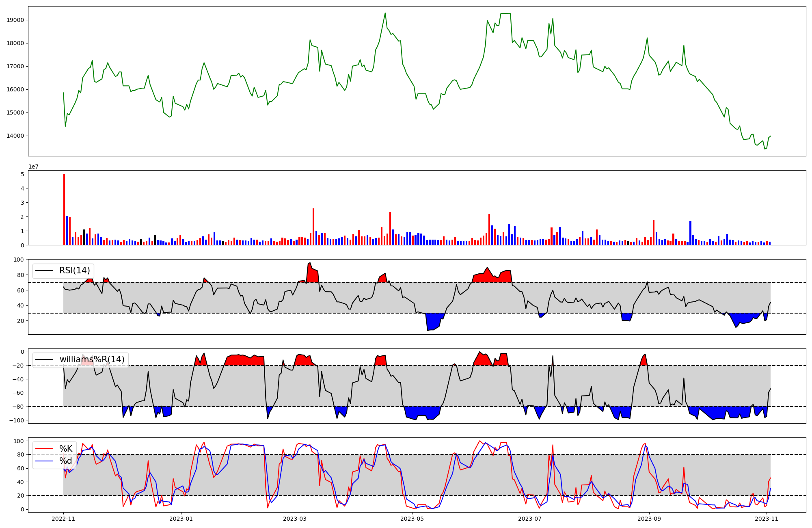The height and width of the screenshot is (528, 812).
Task: Click the 2023-05 x-axis date label
Action: click(412, 519)
